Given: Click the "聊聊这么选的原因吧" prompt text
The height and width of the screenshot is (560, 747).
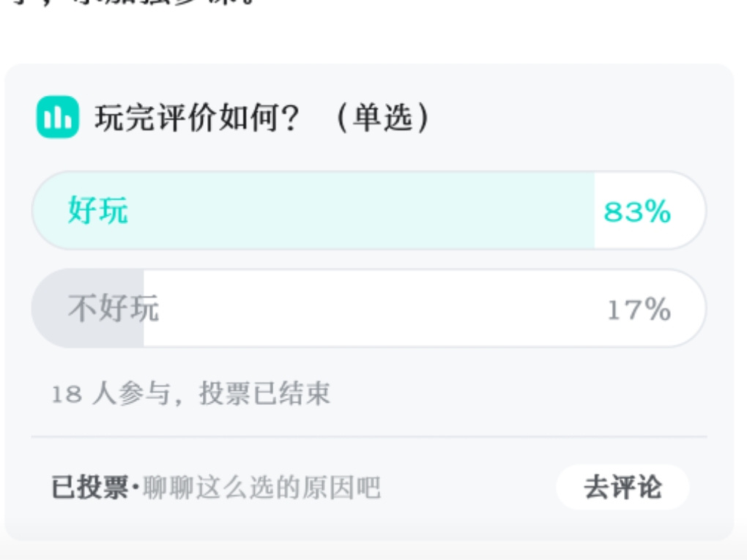Looking at the screenshot, I should tap(261, 488).
